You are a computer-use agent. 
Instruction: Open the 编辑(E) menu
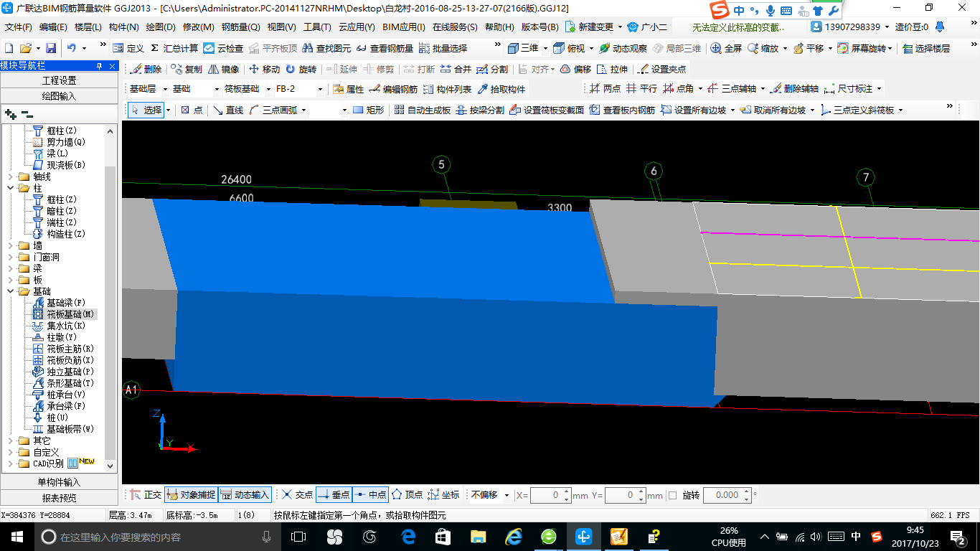[x=53, y=27]
